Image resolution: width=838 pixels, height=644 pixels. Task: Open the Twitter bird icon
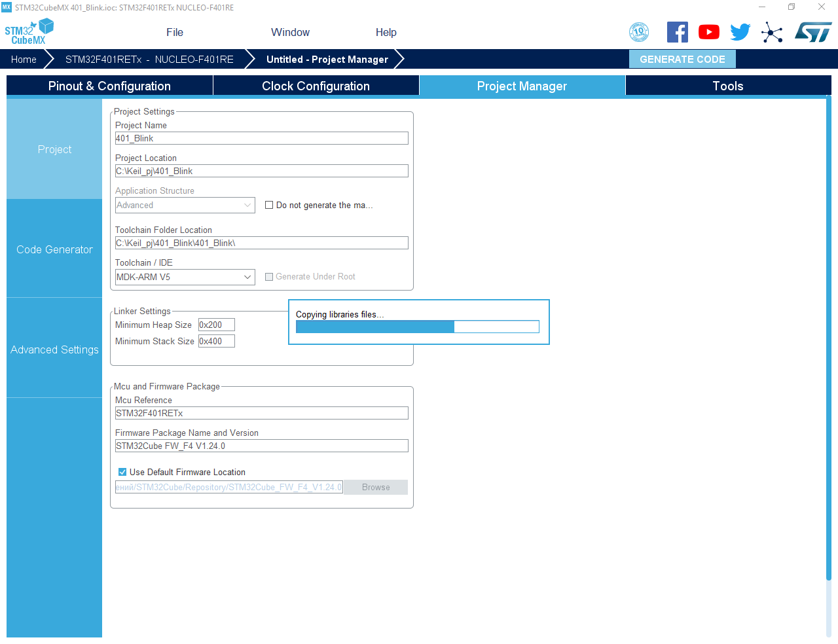[x=740, y=32]
